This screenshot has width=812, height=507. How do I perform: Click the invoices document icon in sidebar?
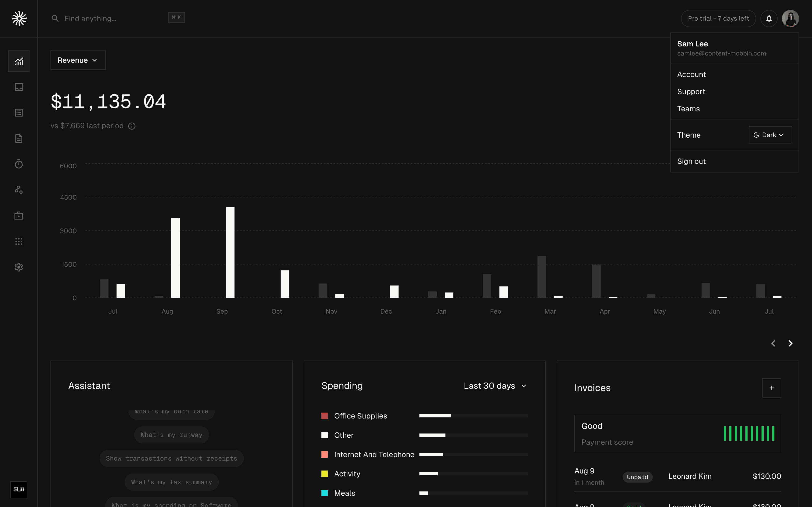(x=19, y=138)
